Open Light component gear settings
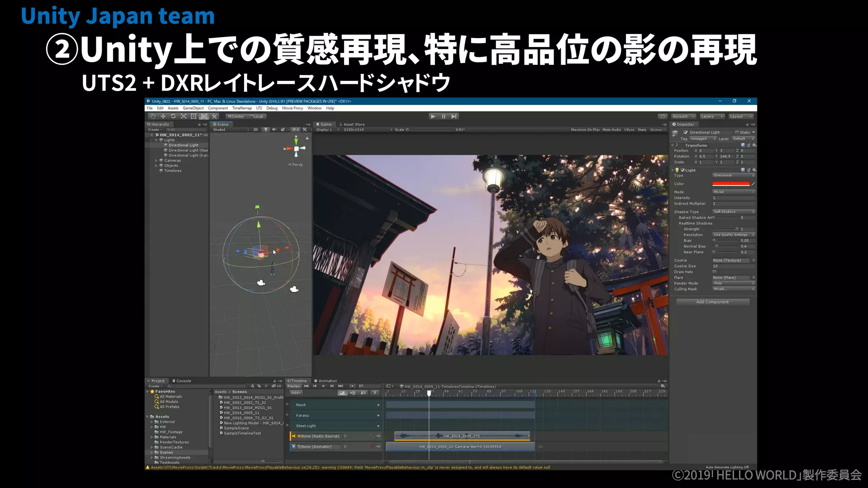 coord(754,170)
